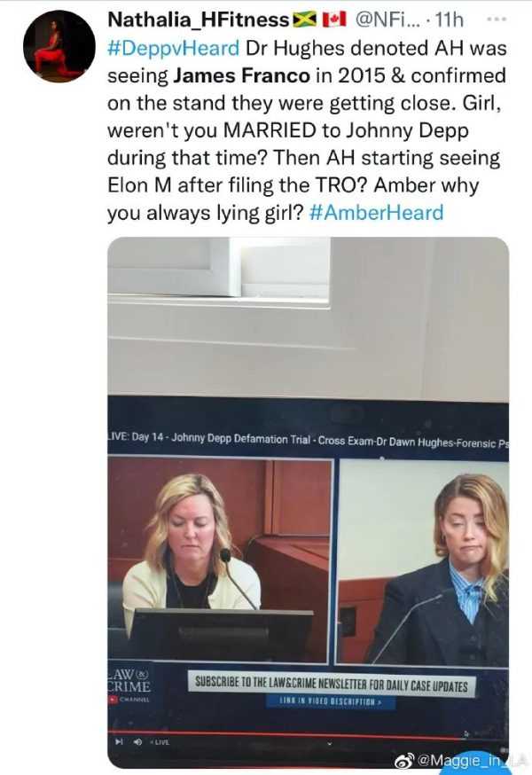Click the Weibo logo watermark icon

click(x=405, y=761)
